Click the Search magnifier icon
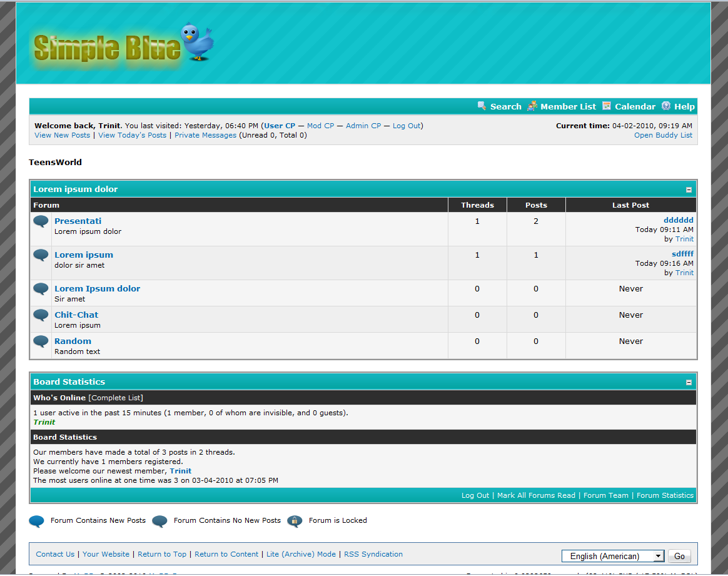This screenshot has height=576, width=728. coord(482,106)
